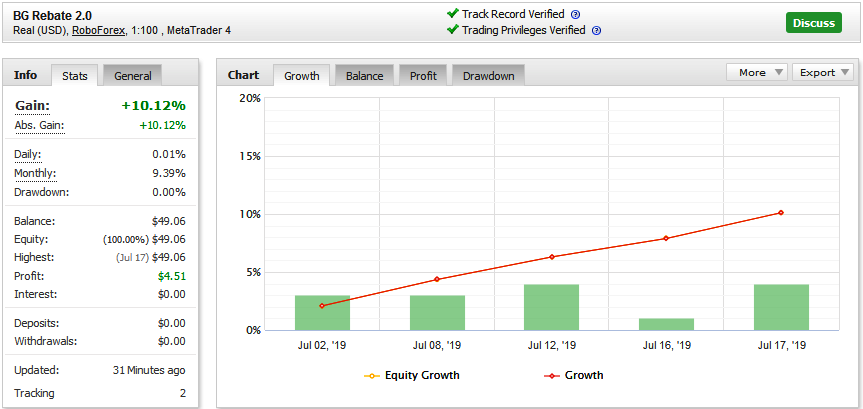Click the Withdrawals $0.00 value
Viewport: 863px width, 409px height.
pyautogui.click(x=172, y=341)
